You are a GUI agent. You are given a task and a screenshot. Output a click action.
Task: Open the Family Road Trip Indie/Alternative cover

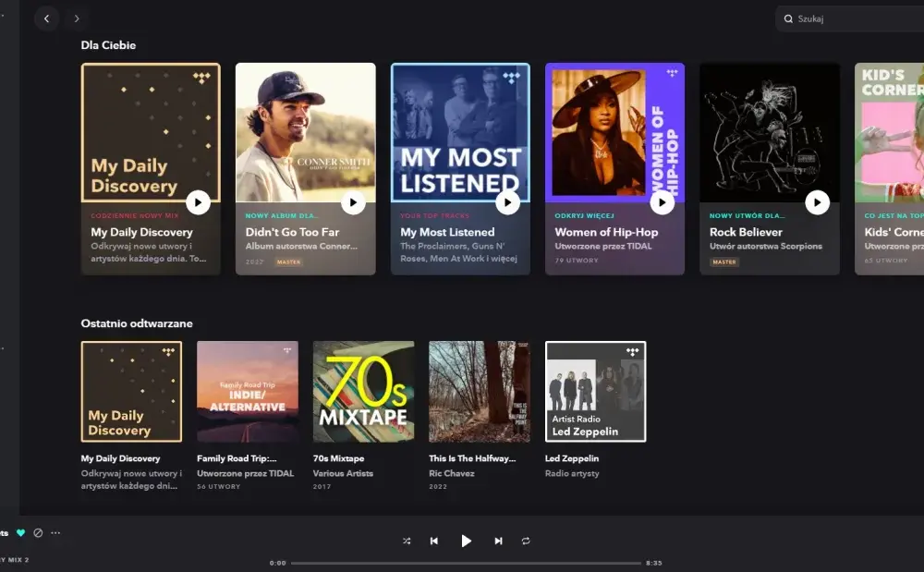248,392
